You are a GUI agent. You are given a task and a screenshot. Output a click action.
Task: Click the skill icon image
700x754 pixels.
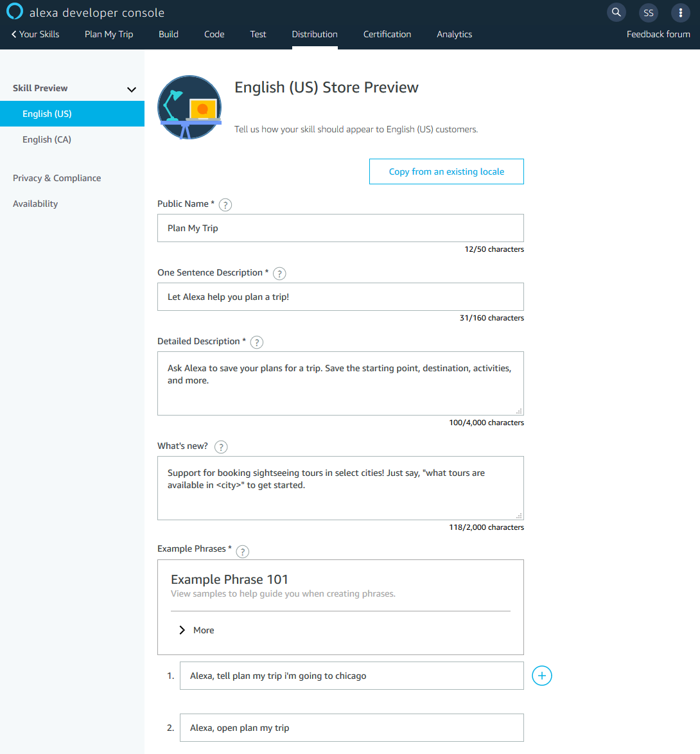click(x=189, y=107)
